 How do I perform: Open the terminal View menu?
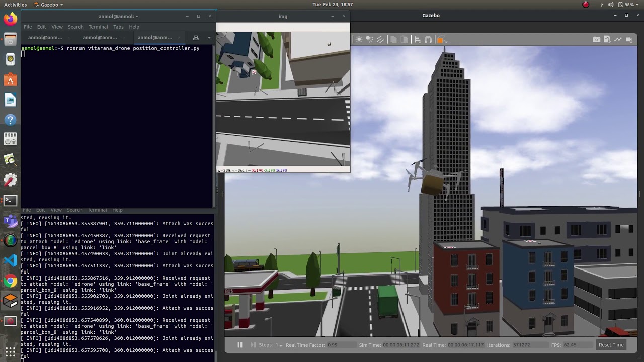click(x=57, y=27)
